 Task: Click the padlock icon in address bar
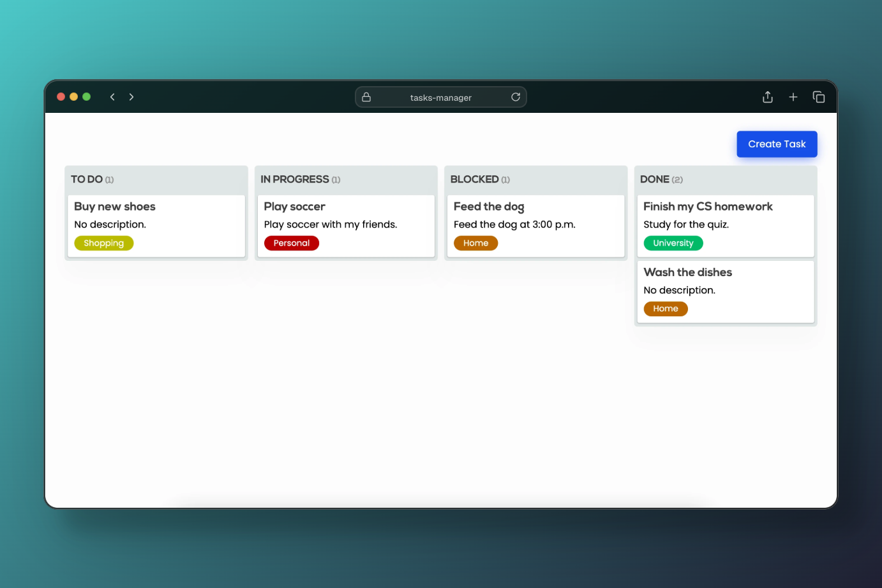point(366,97)
